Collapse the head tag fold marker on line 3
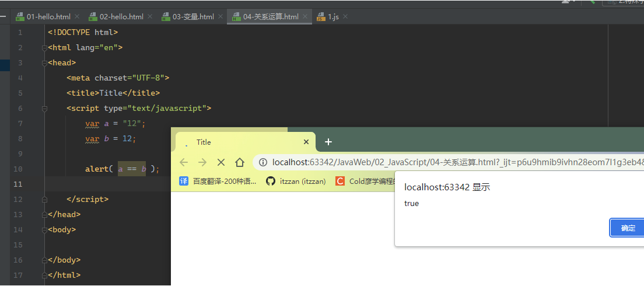 (44, 63)
